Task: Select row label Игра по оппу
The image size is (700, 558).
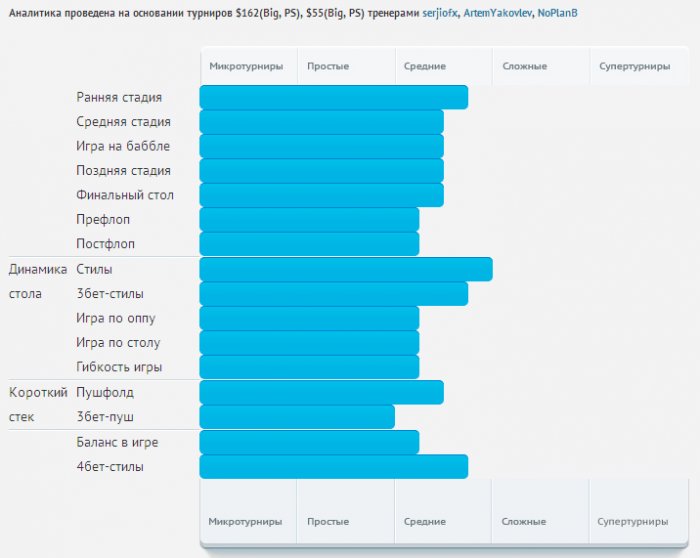Action: (x=116, y=319)
